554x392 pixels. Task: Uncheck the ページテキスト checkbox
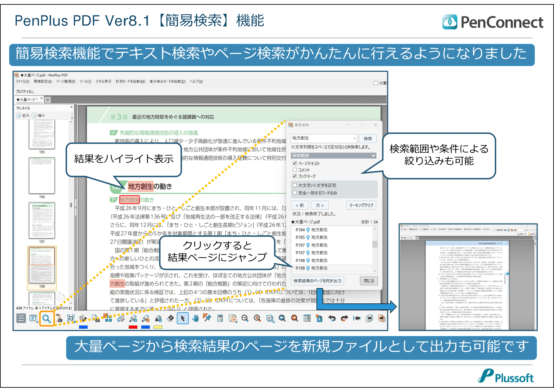[x=295, y=164]
